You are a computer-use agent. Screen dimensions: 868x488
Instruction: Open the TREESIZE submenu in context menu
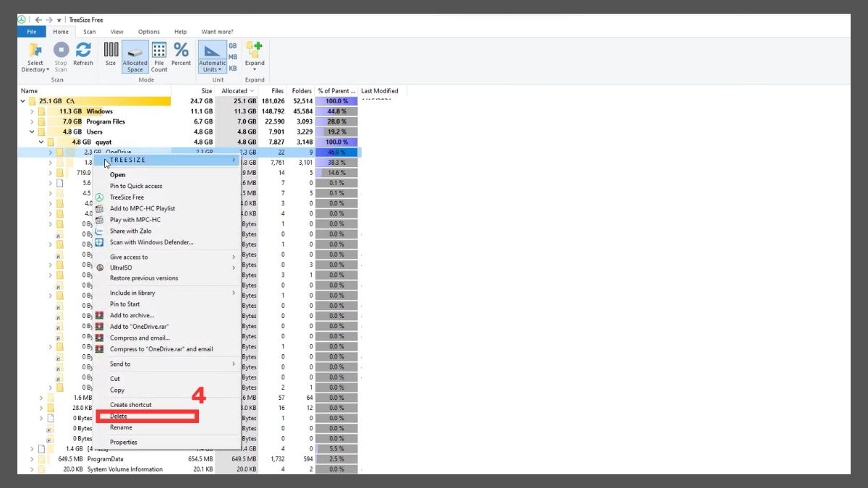(166, 160)
